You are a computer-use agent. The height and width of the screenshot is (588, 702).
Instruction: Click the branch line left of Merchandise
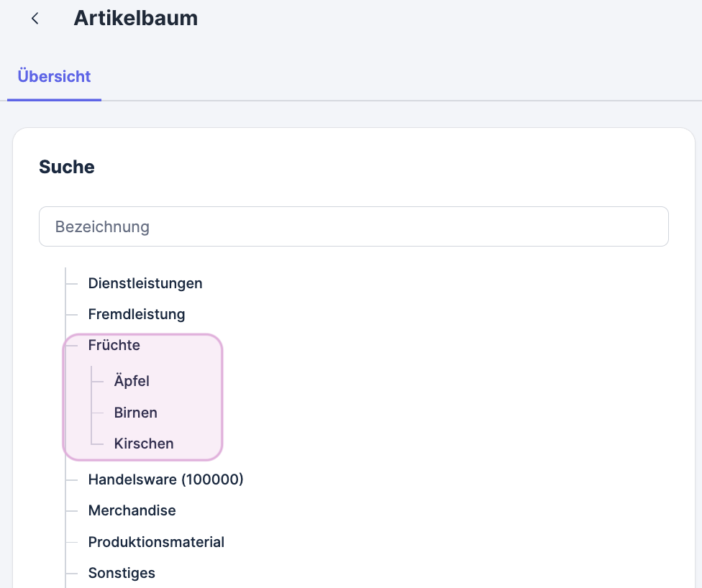pos(71,510)
